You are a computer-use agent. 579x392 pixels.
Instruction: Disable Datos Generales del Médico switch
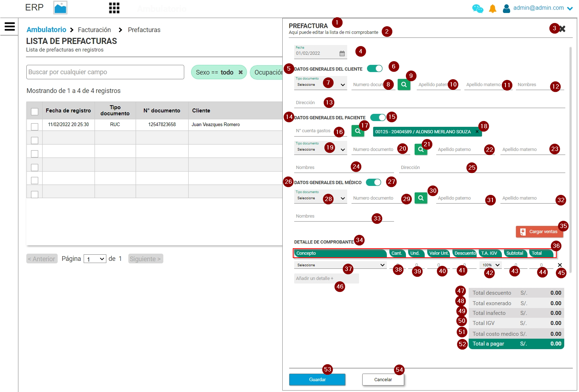(x=374, y=182)
